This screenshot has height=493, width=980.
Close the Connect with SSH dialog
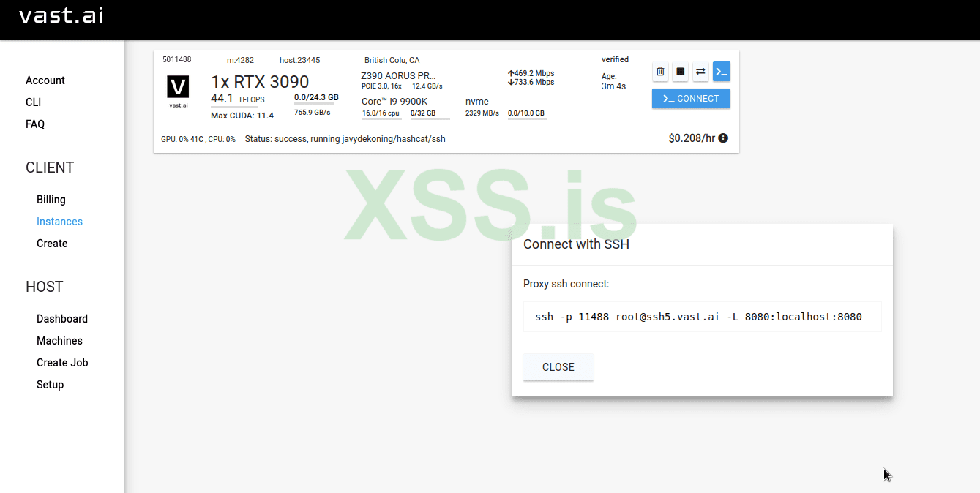point(558,367)
